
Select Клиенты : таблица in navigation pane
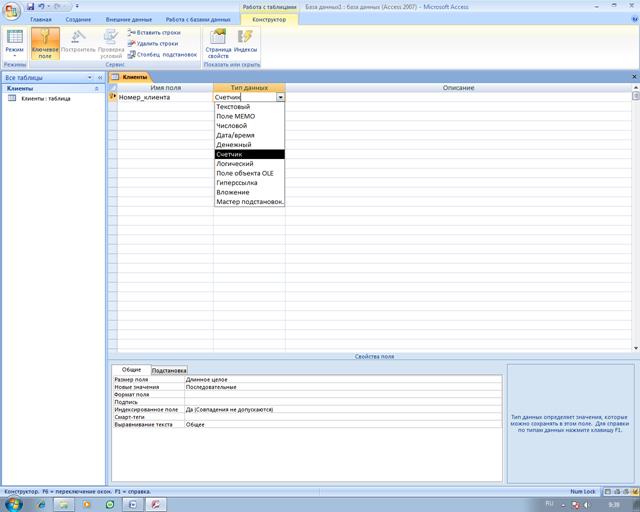pos(45,98)
